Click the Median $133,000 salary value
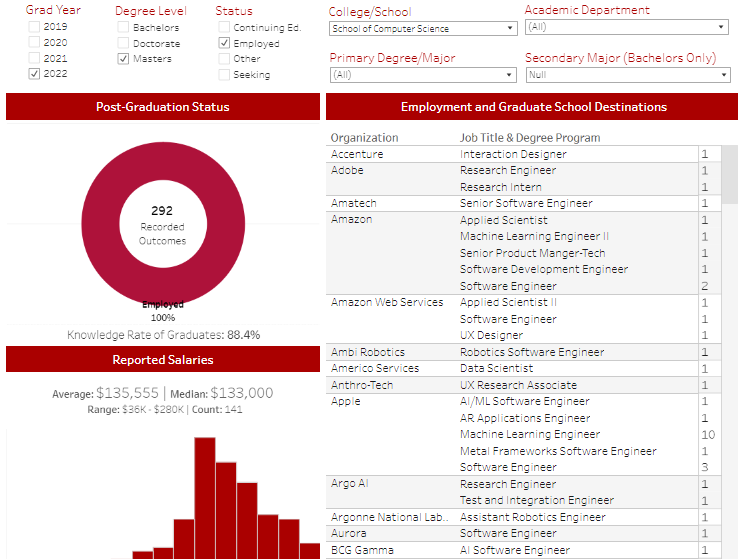Viewport: 746px width, 559px height. tap(242, 393)
